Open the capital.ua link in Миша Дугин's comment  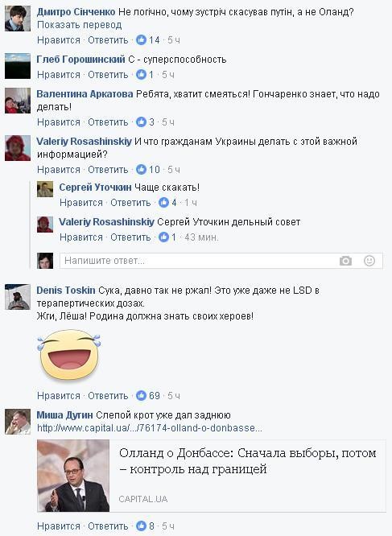150,428
